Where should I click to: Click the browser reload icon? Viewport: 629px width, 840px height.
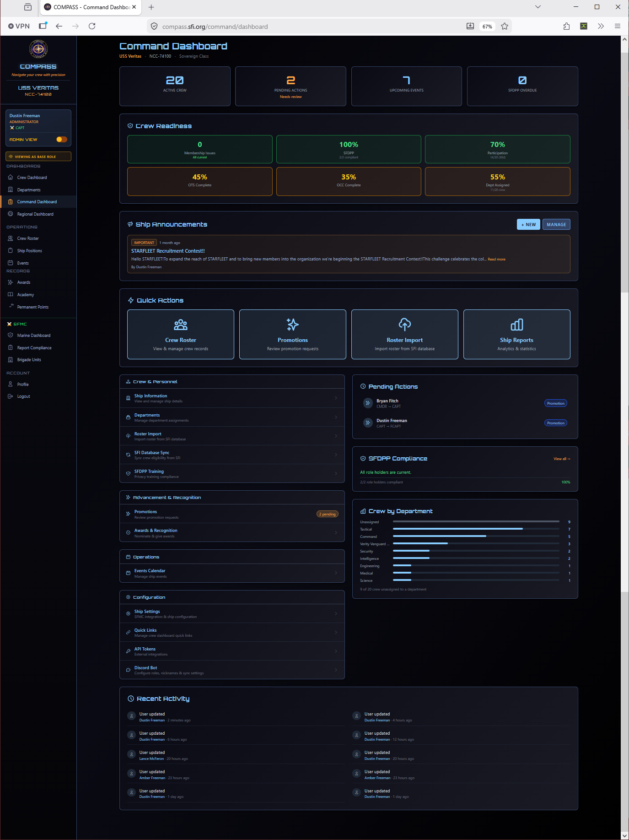click(x=92, y=26)
